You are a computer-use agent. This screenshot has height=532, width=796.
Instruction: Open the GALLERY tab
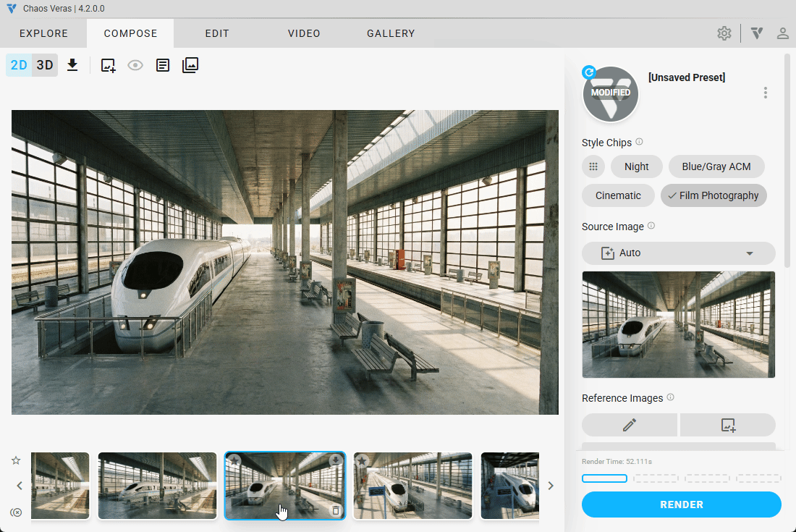(x=391, y=33)
